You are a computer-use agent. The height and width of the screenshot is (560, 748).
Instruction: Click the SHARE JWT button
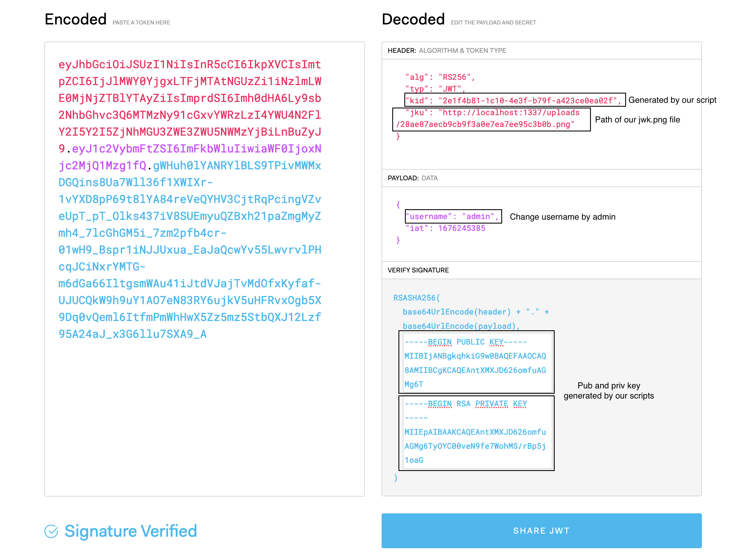coord(541,531)
